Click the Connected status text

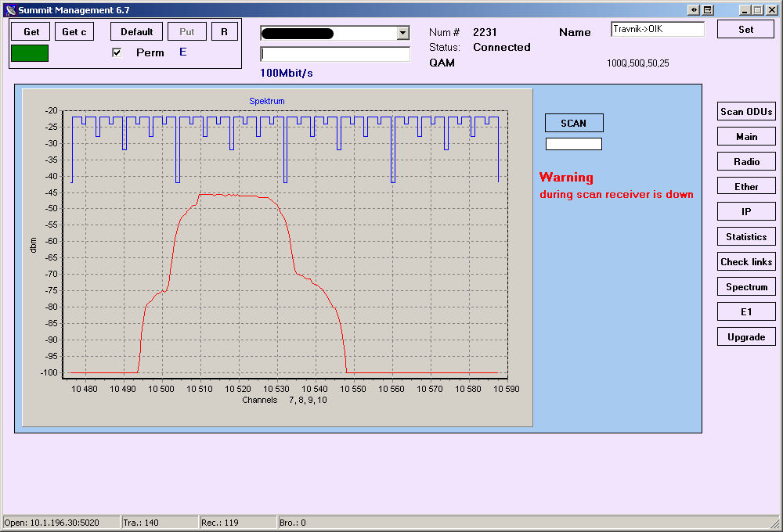click(501, 47)
